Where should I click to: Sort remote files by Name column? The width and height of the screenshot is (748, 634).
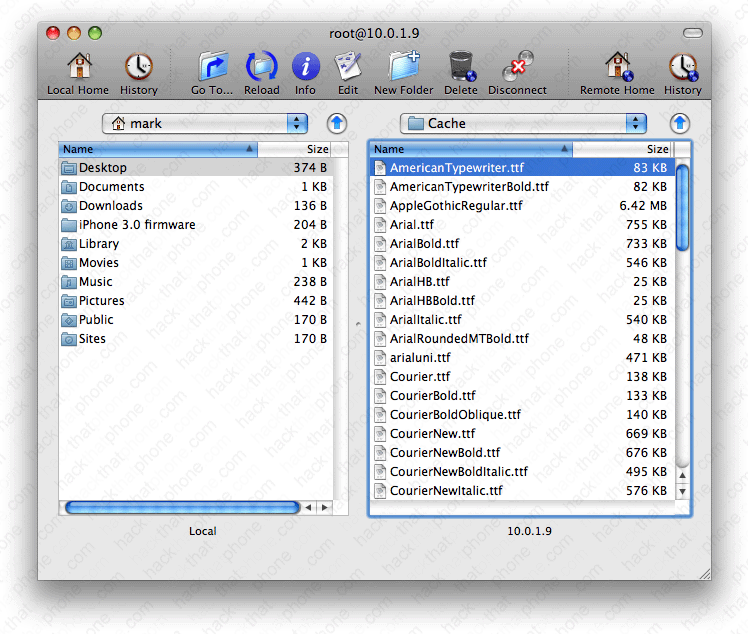tap(470, 149)
